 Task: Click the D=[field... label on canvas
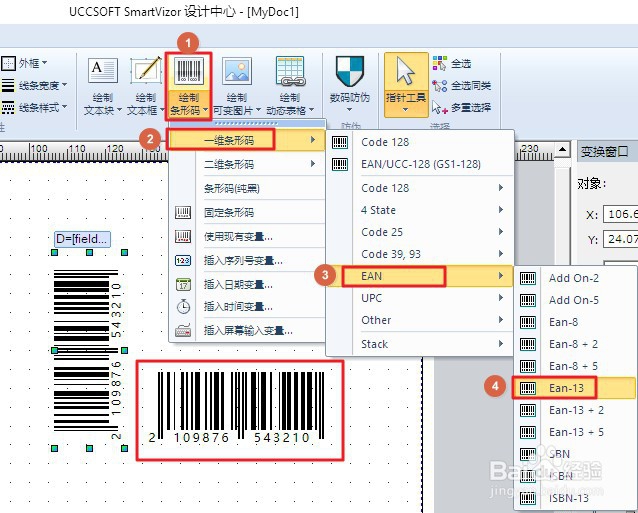[82, 239]
